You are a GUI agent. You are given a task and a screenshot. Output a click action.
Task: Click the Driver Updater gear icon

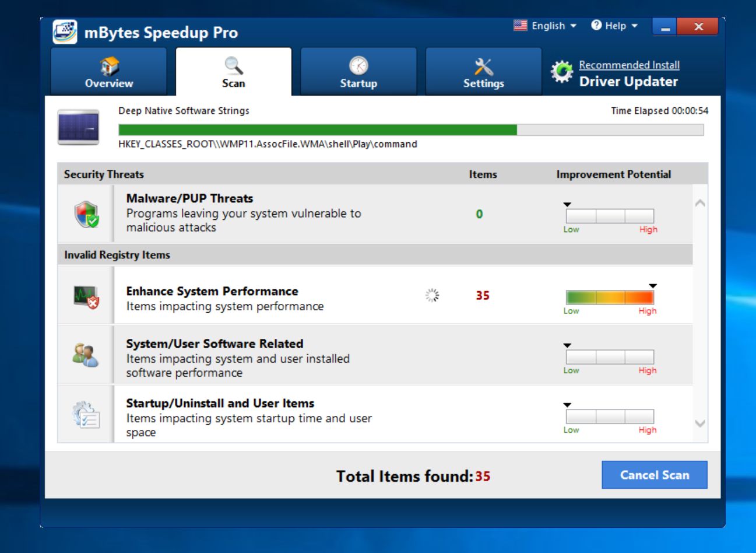(x=562, y=72)
